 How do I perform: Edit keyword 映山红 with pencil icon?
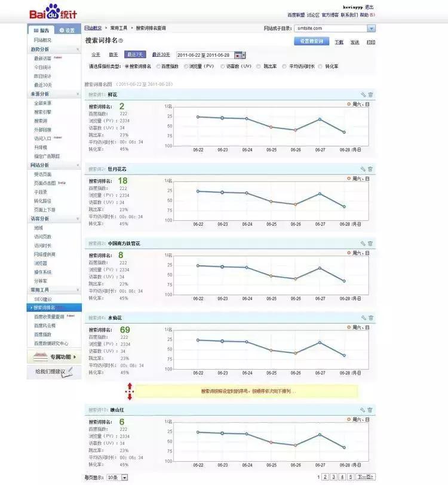pyautogui.click(x=363, y=410)
